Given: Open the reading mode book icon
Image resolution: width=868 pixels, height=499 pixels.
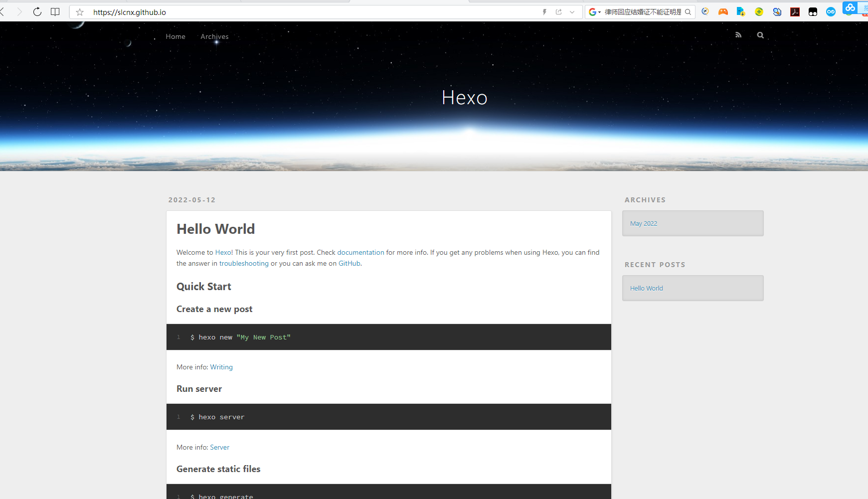Looking at the screenshot, I should (55, 12).
